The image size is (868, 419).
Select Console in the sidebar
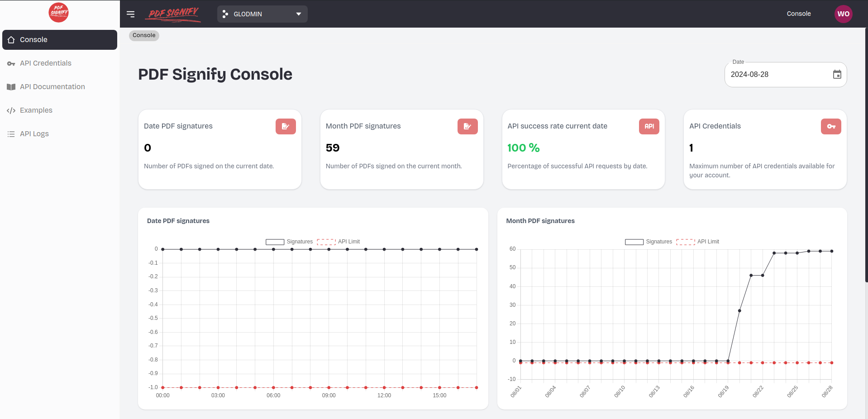click(60, 40)
